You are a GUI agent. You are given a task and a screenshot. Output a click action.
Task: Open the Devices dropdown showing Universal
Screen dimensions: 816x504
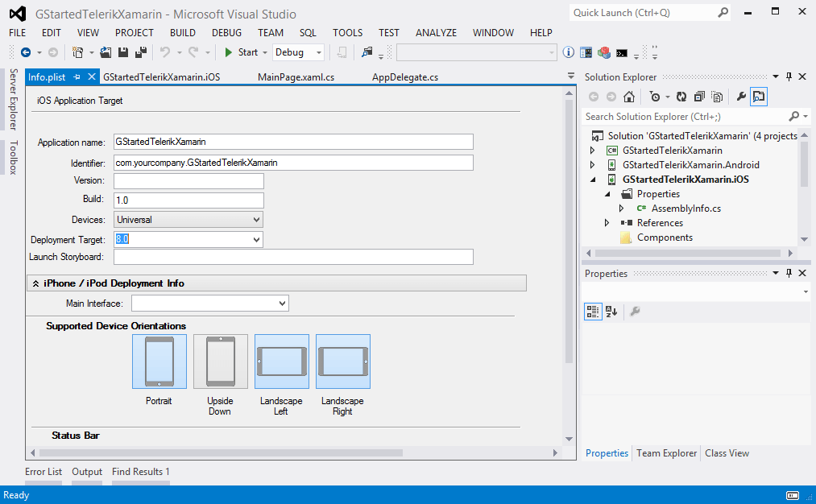[x=188, y=220]
